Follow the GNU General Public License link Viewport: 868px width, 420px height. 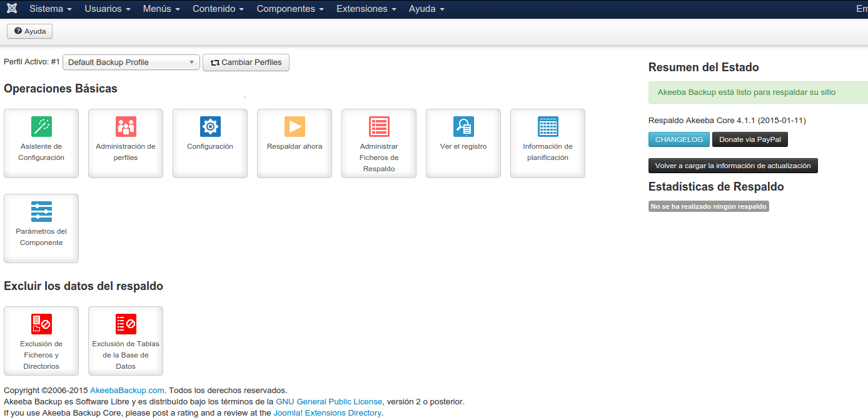[329, 402]
